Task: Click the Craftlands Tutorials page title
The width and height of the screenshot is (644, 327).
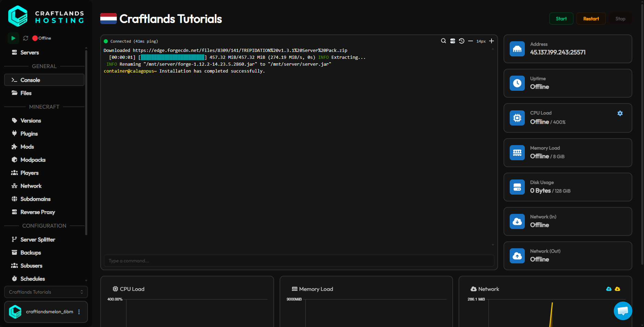Action: [x=171, y=19]
